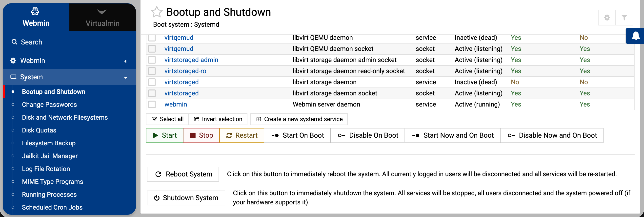
Task: Collapse the System sidebar section
Action: click(x=69, y=77)
